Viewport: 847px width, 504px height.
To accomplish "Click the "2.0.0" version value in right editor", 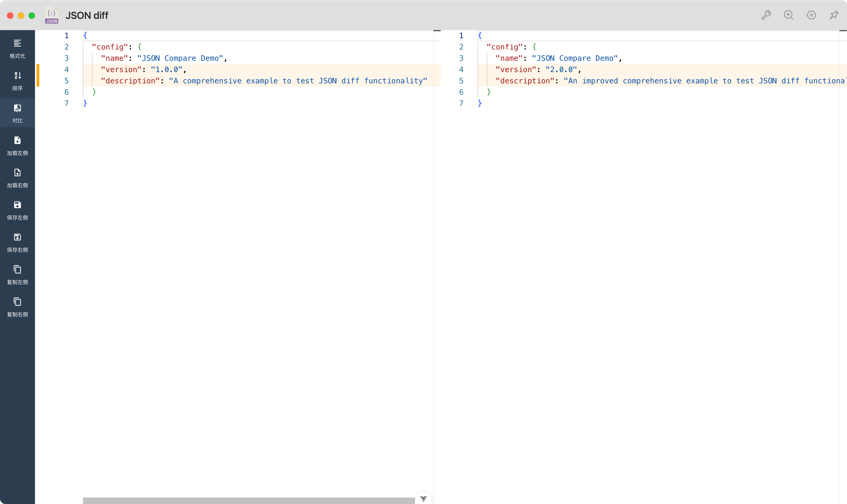I will [561, 70].
